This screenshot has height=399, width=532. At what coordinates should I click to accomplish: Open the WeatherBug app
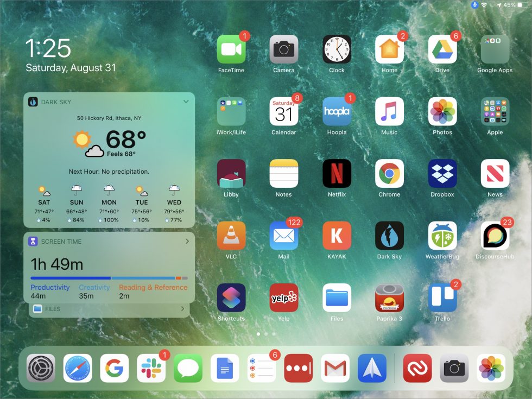click(x=442, y=236)
